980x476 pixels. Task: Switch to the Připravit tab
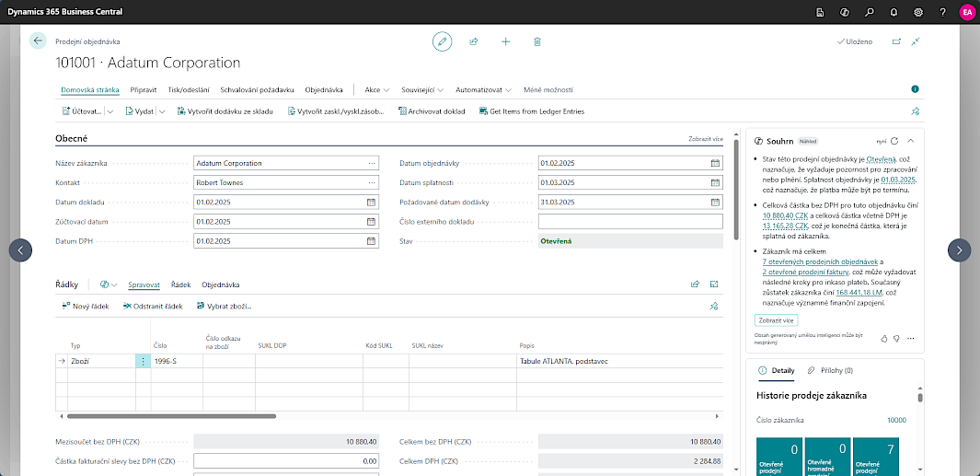tap(143, 90)
